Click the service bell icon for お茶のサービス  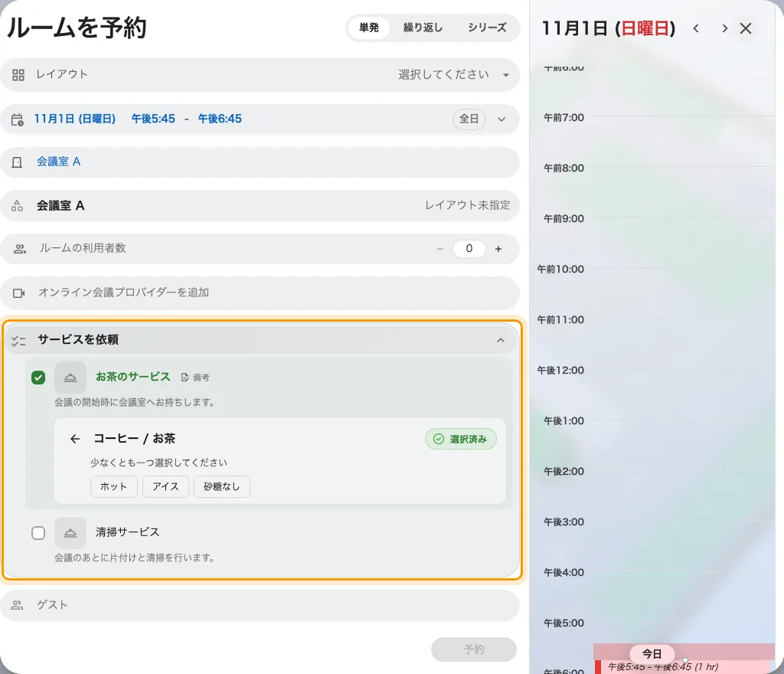pos(70,378)
